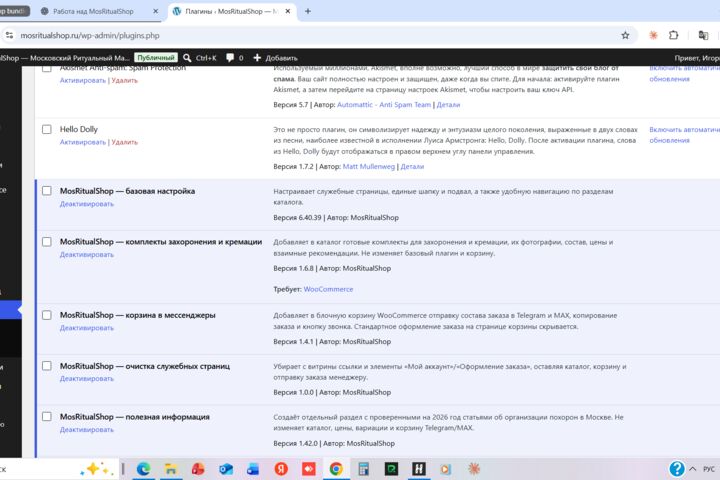Viewport: 720px width, 480px height.
Task: Open the sparkle Copilot icon in taskbar search
Action: (x=96, y=469)
